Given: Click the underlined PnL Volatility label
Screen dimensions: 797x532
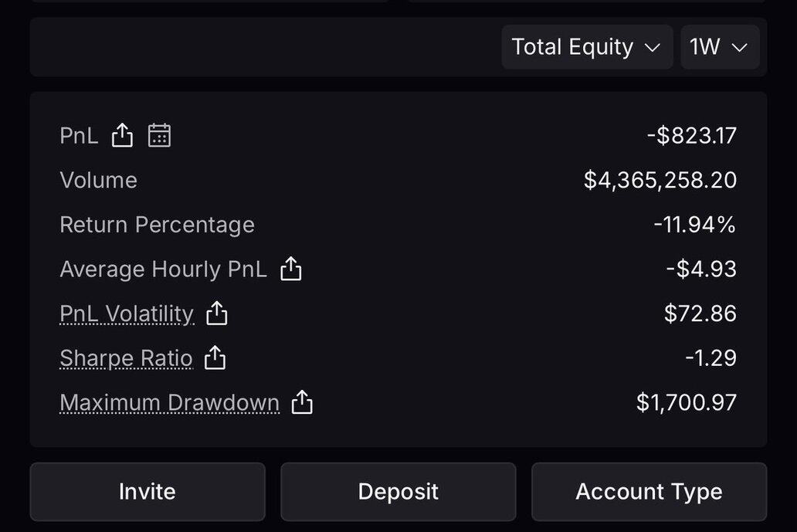Looking at the screenshot, I should (127, 313).
